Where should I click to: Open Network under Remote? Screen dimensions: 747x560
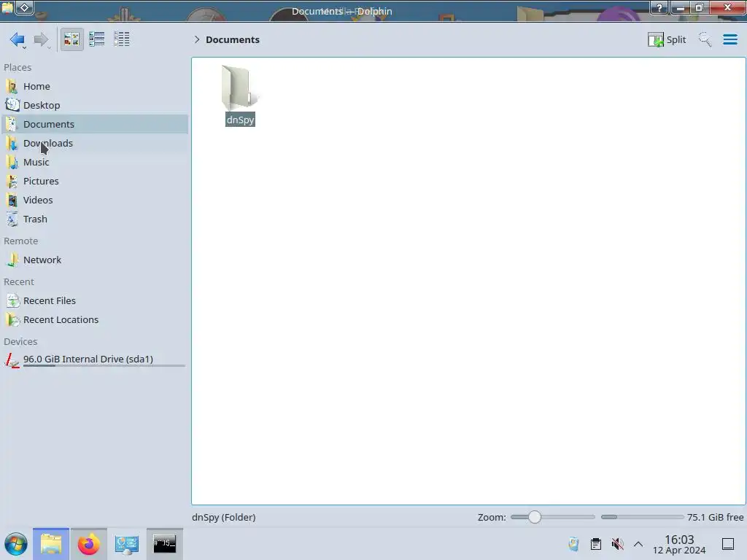click(x=95, y=260)
